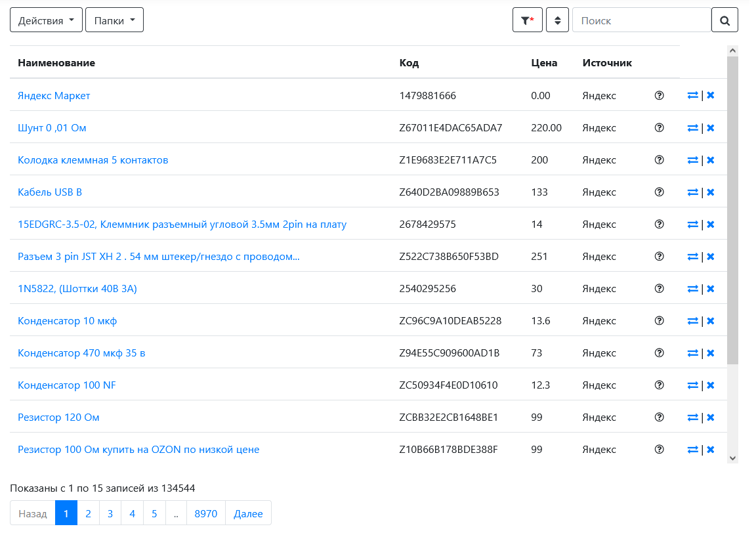Click swap arrows for Конденсатор 470 мкф 35 в
Image resolution: width=756 pixels, height=535 pixels.
(693, 353)
